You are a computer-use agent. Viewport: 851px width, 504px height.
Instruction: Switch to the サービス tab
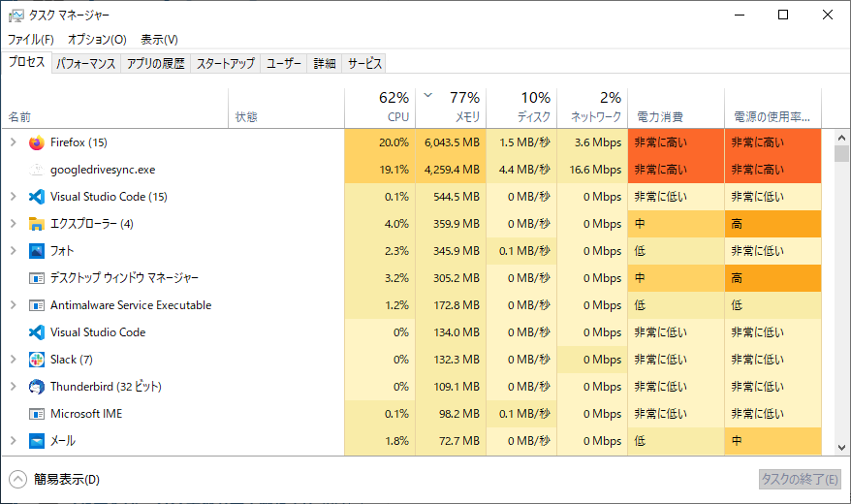tap(364, 63)
